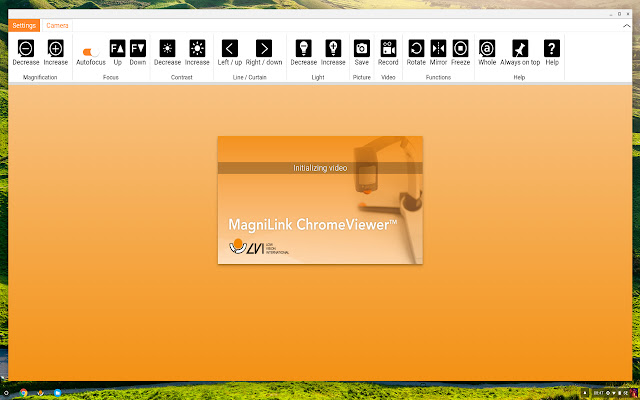Click the MagniLink ChromeViewer splash image

pyautogui.click(x=320, y=200)
